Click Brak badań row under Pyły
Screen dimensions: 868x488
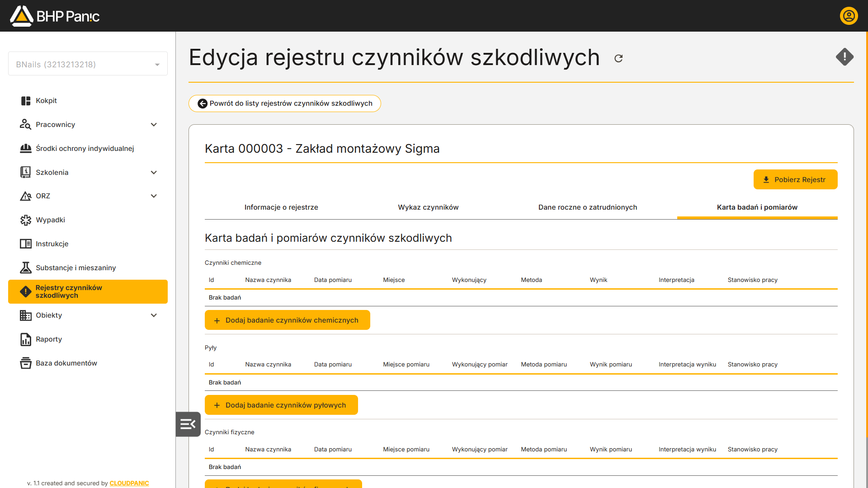(521, 383)
